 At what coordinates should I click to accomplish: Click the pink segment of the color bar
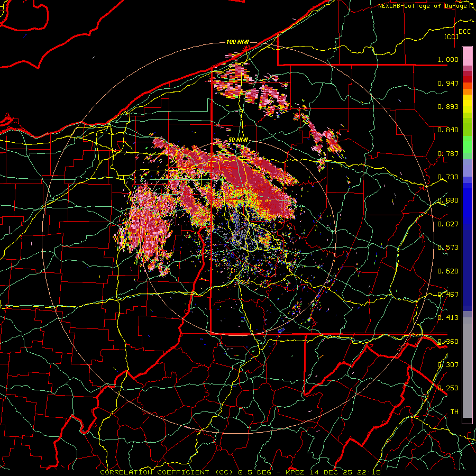tap(467, 57)
